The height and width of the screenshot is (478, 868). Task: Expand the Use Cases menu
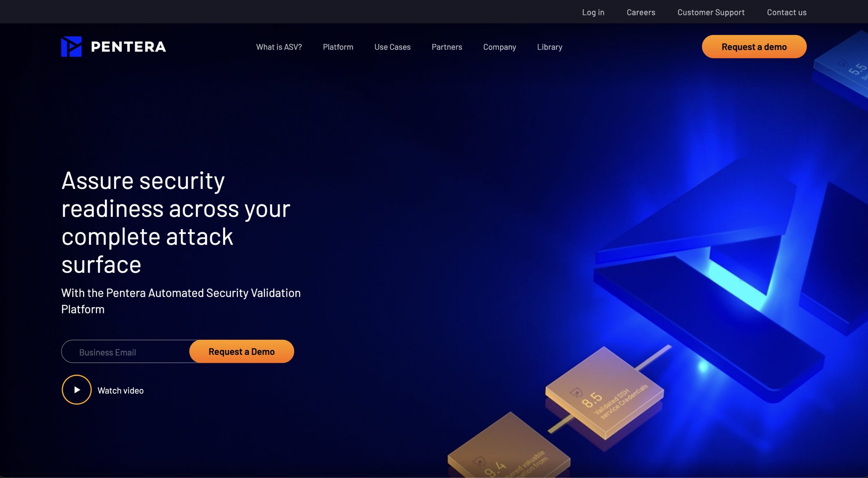(392, 47)
